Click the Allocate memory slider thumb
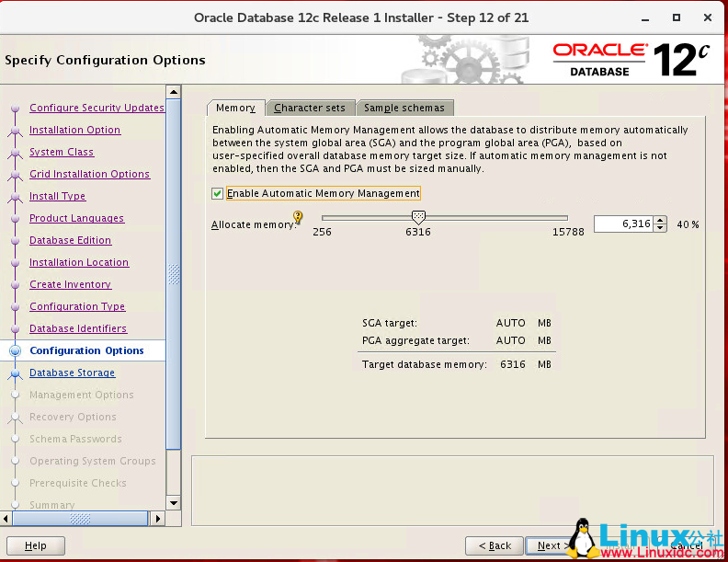The image size is (728, 562). point(418,216)
